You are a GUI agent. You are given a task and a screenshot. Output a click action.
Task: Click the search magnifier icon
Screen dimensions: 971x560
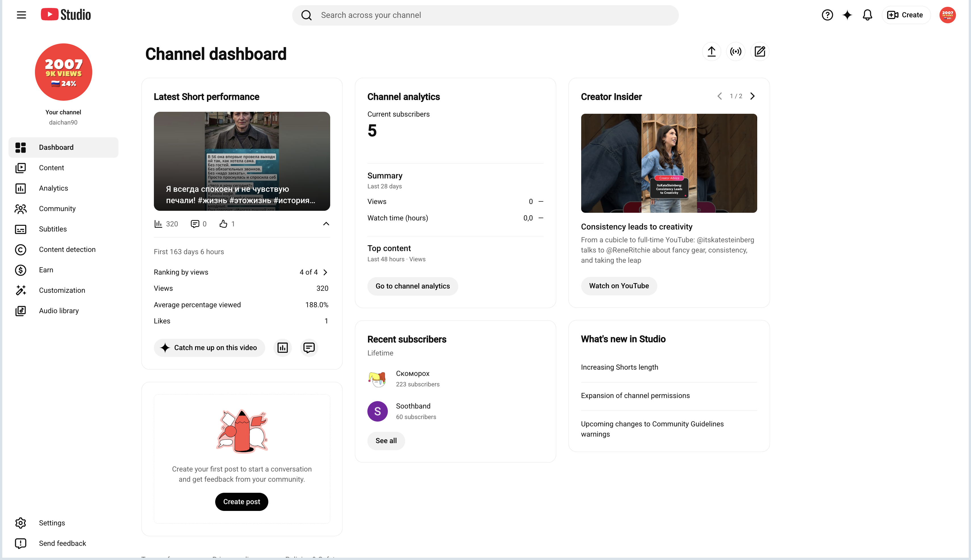pos(306,15)
